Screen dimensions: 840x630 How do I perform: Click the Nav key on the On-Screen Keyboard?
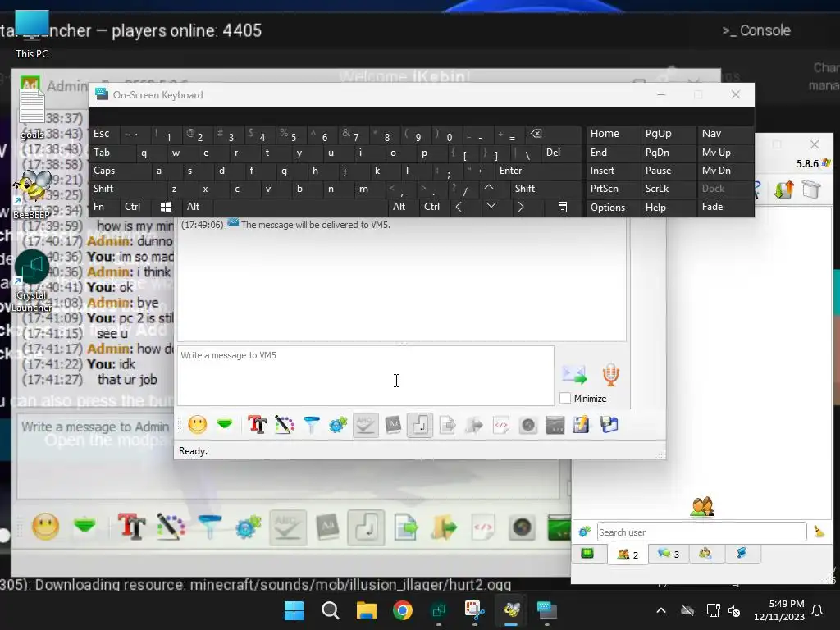[x=725, y=134]
